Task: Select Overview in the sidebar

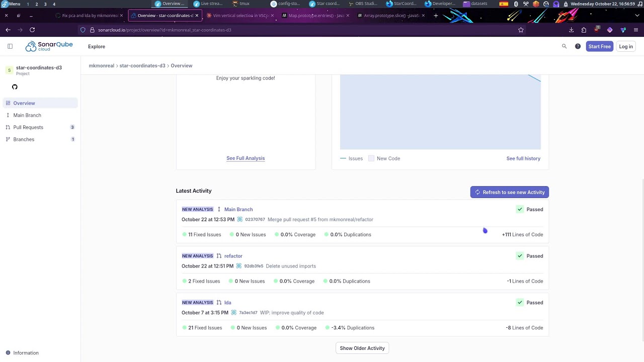Action: tap(40, 103)
